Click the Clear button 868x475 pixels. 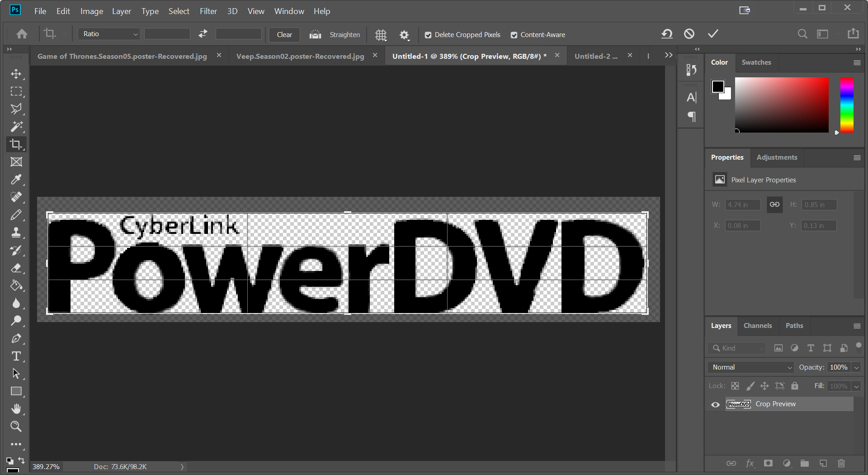click(284, 35)
